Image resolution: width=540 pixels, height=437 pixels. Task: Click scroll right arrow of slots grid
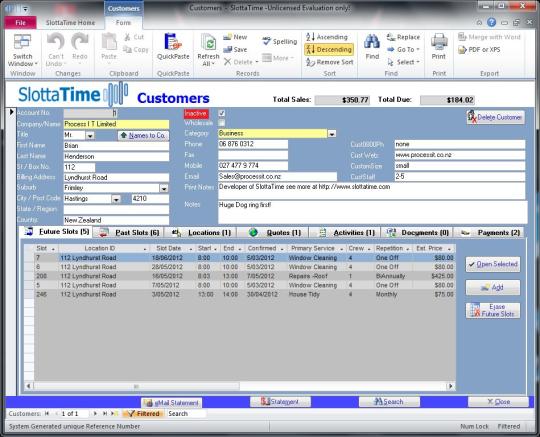click(x=450, y=386)
